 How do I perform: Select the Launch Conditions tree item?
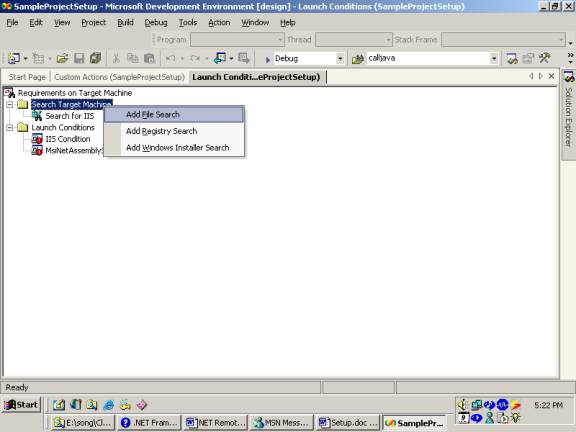coord(63,127)
